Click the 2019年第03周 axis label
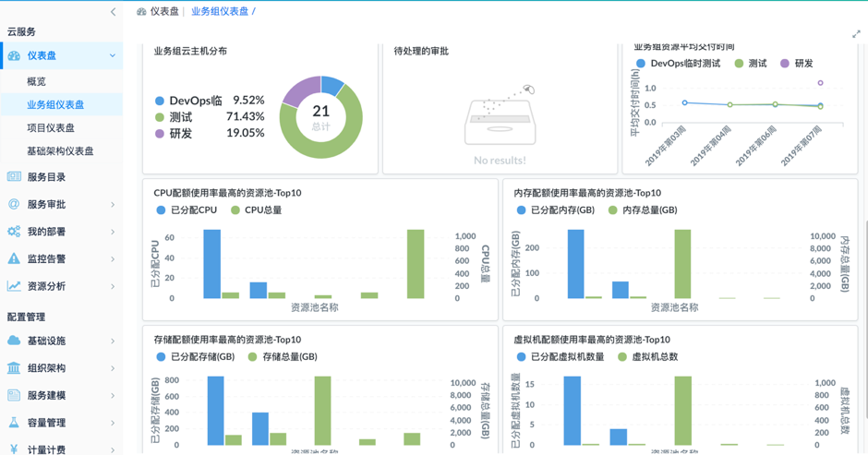Image resolution: width=868 pixels, height=455 pixels. coord(666,147)
